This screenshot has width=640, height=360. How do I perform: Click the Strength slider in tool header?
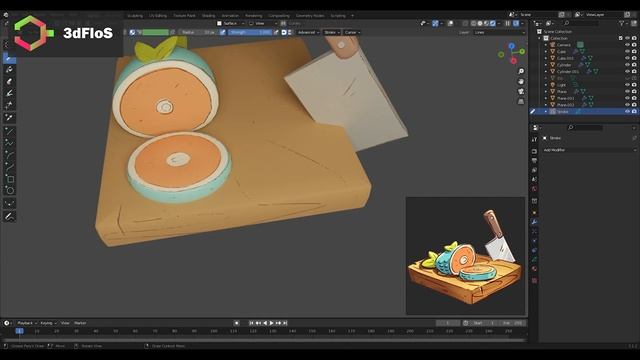point(250,32)
